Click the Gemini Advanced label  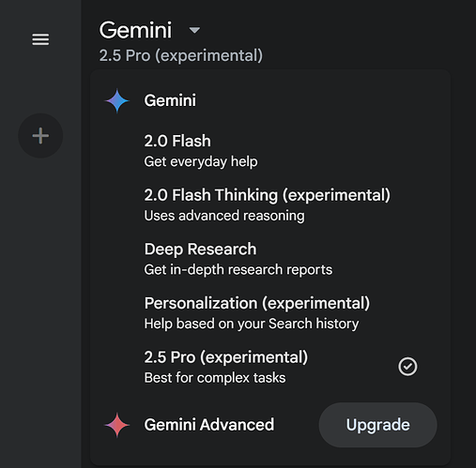[209, 425]
